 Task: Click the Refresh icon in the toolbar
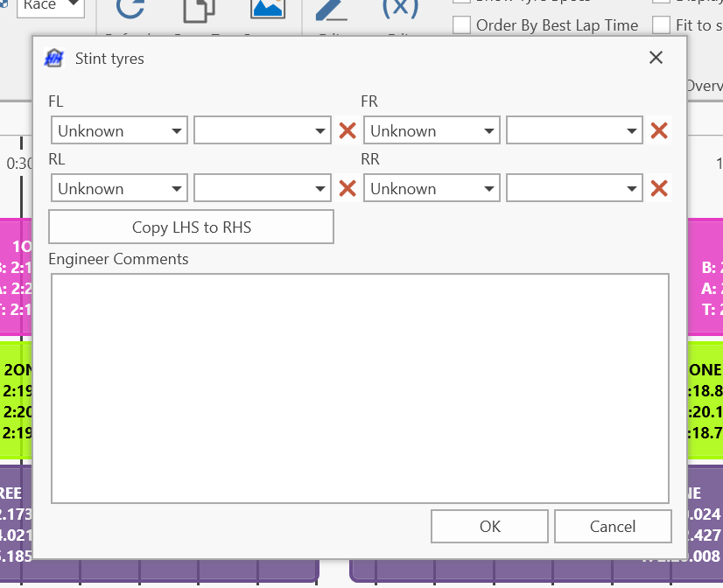coord(130,10)
